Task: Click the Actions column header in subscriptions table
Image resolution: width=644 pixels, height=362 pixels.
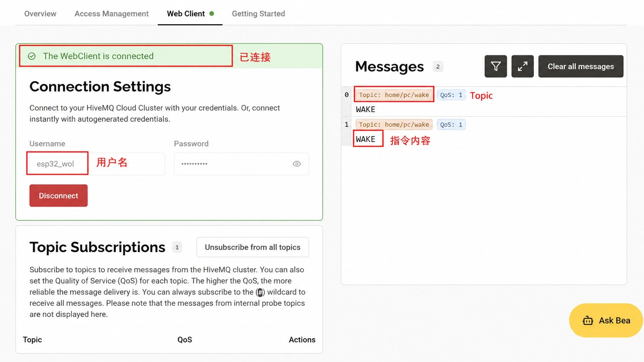Action: 302,340
